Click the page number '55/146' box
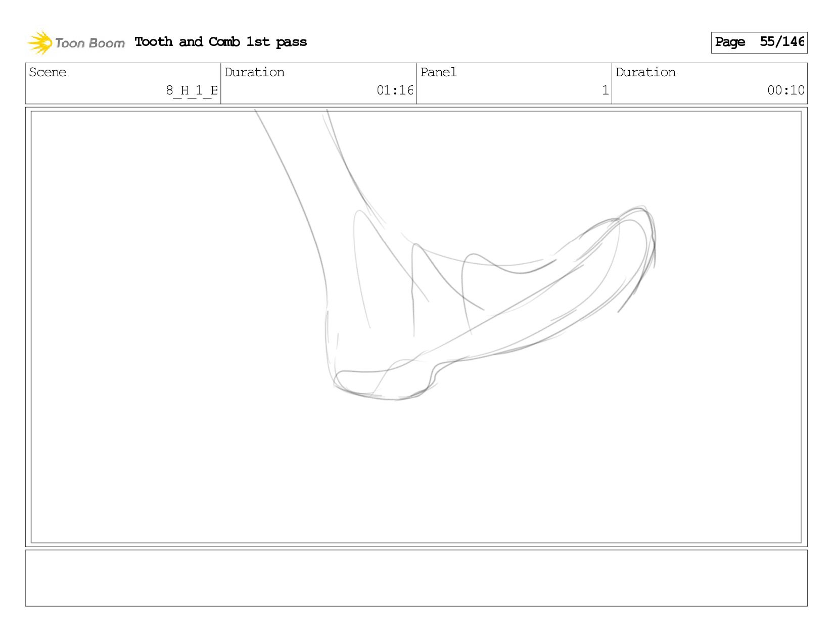This screenshot has height=644, width=834. coord(759,42)
